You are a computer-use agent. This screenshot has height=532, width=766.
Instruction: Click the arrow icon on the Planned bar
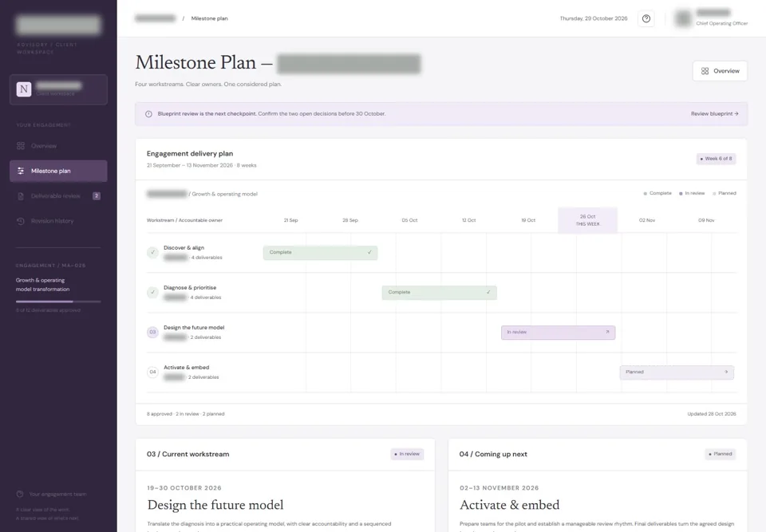pos(726,372)
